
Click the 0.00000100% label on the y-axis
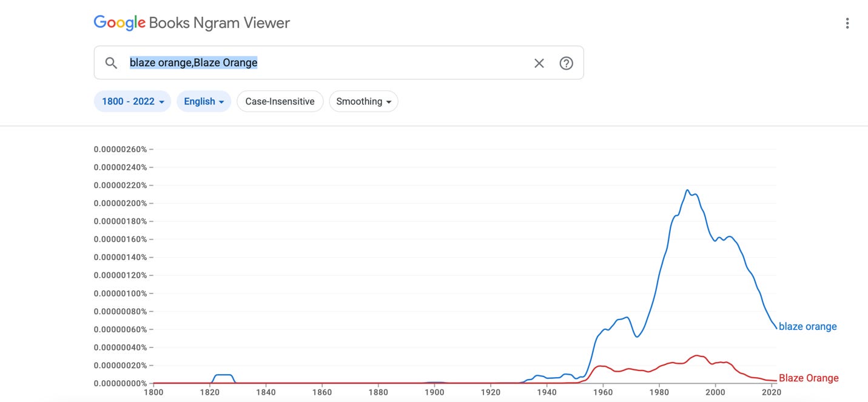[x=119, y=293]
